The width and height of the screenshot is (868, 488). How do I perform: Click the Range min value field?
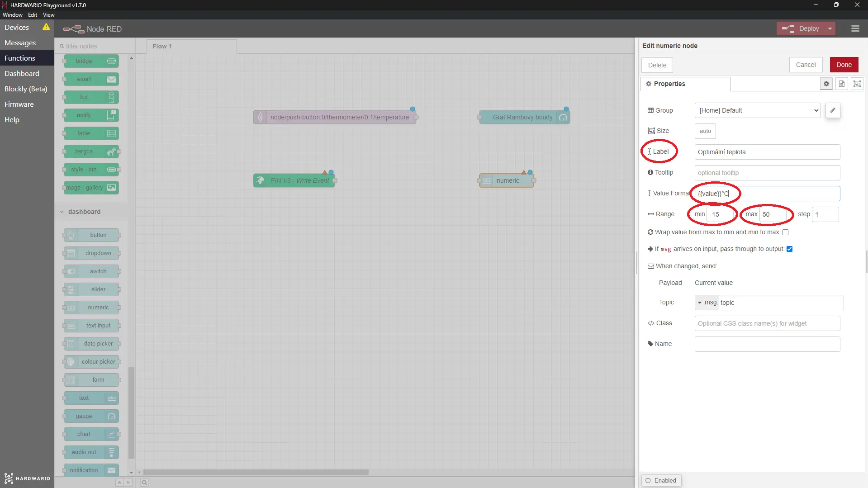[721, 214]
